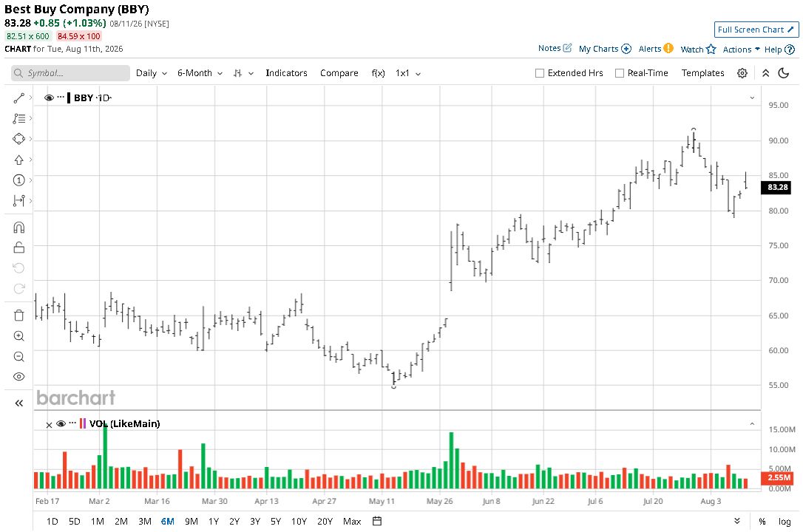Select the trend line drawing tool
The width and height of the screenshot is (803, 532).
click(19, 98)
